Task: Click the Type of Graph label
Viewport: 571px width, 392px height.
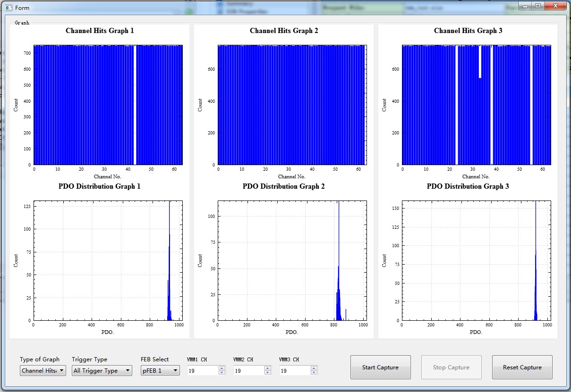Action: 40,359
